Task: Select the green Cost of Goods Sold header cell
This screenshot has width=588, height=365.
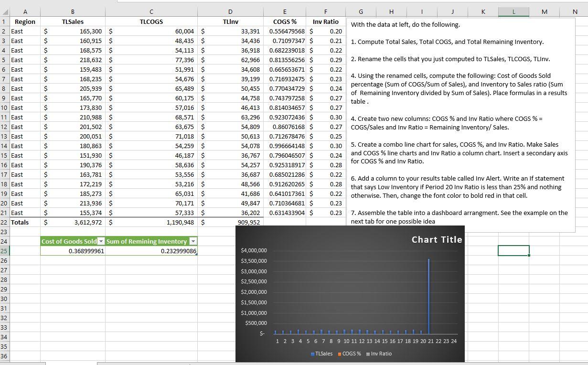Action: tap(69, 241)
